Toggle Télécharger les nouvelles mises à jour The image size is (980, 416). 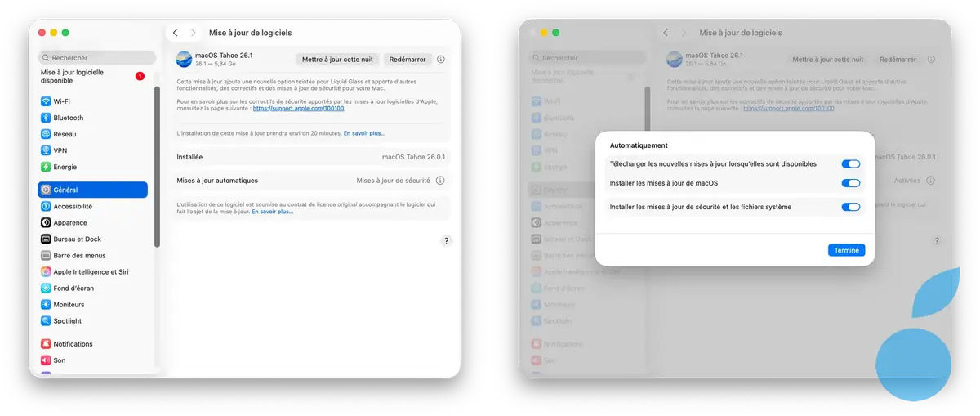850,164
